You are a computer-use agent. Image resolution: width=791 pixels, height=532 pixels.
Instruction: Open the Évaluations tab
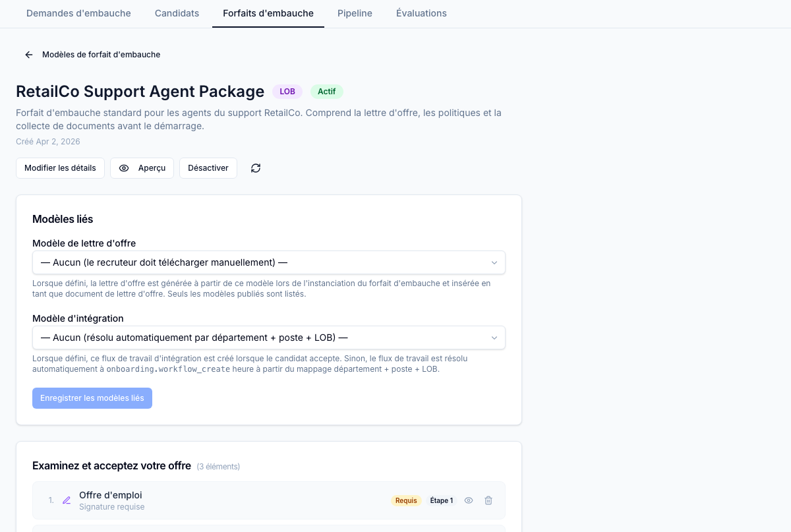[x=421, y=13]
